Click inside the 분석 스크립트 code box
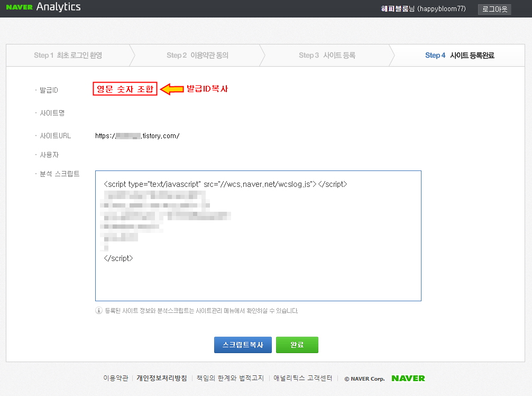 click(x=258, y=236)
